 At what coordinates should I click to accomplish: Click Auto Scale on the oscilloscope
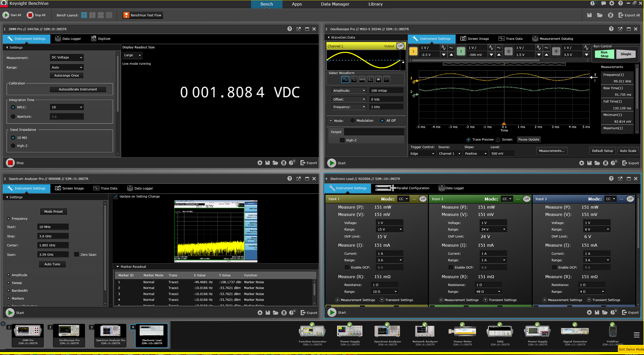click(628, 150)
